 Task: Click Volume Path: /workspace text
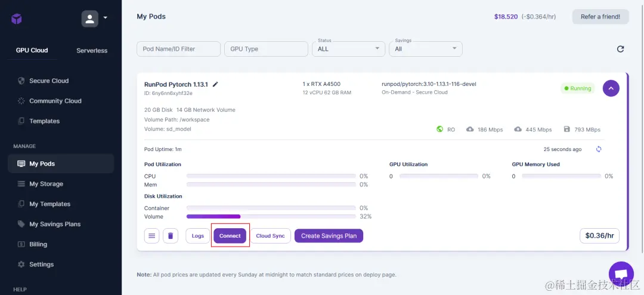tap(177, 119)
